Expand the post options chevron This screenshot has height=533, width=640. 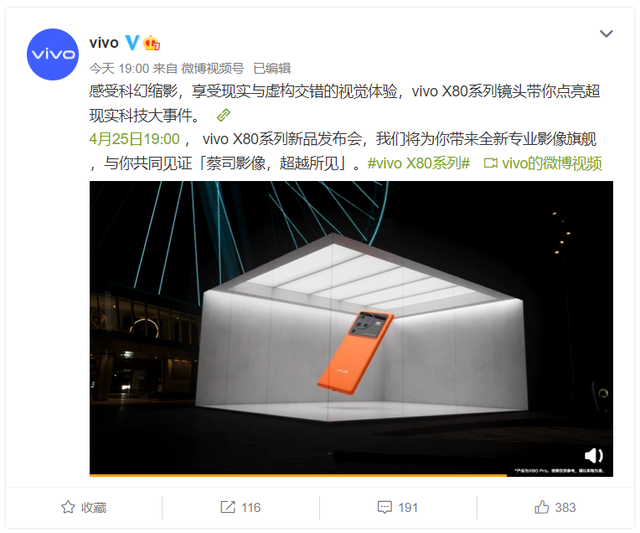606,33
